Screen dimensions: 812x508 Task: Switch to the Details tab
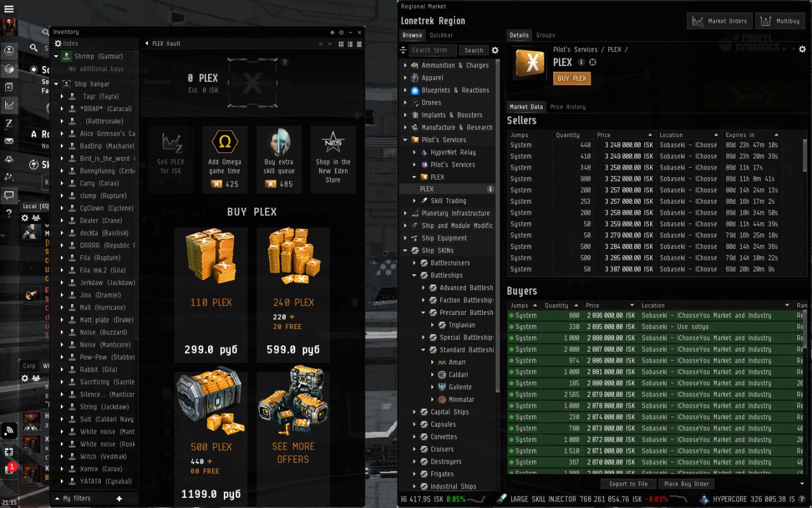[519, 36]
